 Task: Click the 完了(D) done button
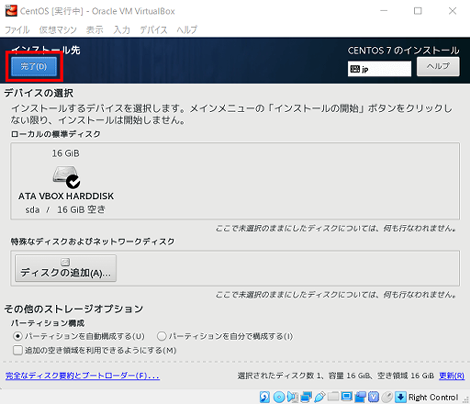coord(34,66)
